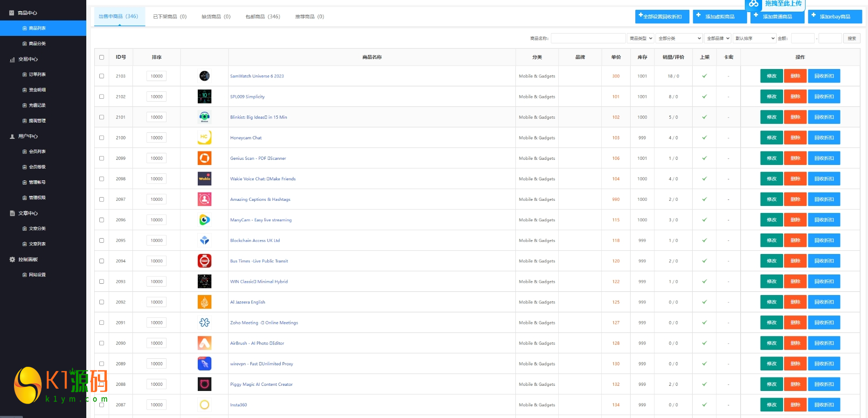Open the 默认排序 sort dropdown
Screen dimensions: 868x418
(x=754, y=38)
